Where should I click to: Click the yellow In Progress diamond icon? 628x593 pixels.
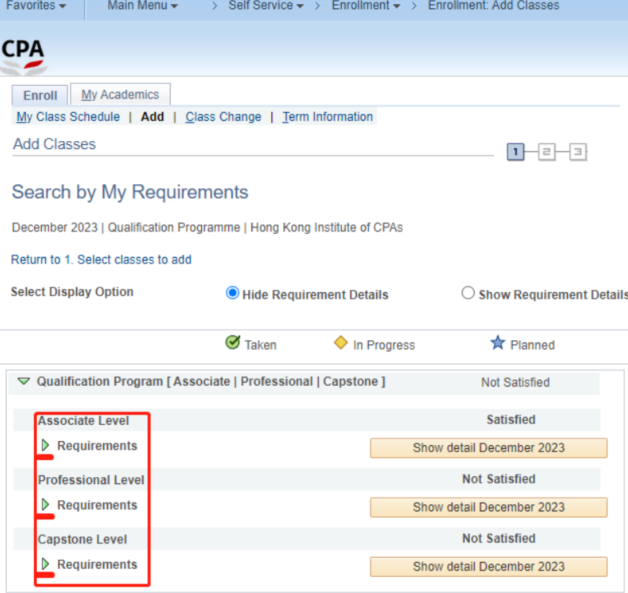[x=341, y=343]
